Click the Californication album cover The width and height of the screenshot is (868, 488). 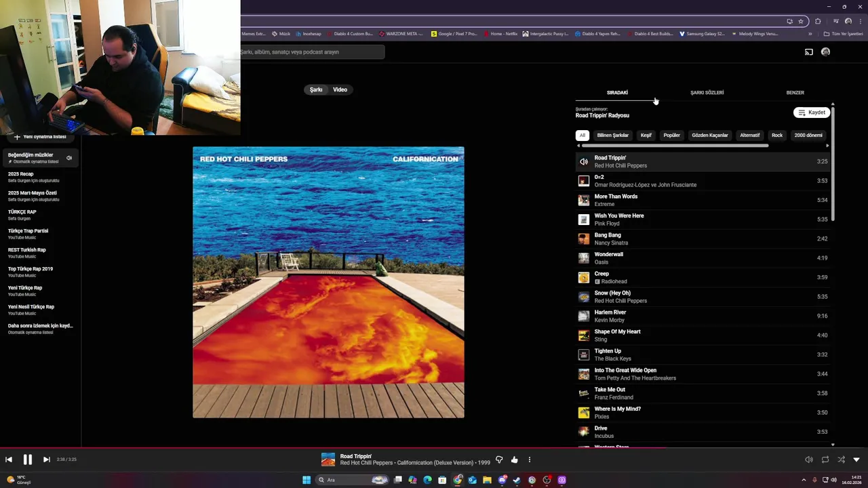(x=328, y=282)
